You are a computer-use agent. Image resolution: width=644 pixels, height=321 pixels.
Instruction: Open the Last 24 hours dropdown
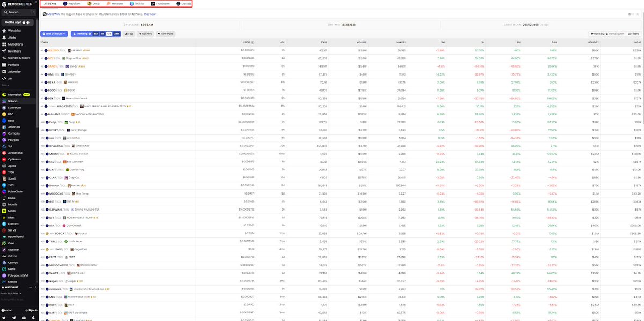coord(54,34)
